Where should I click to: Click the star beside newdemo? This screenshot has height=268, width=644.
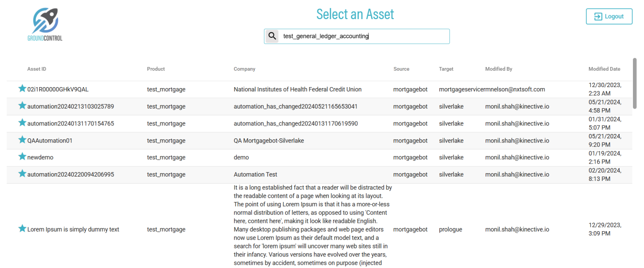(x=22, y=156)
